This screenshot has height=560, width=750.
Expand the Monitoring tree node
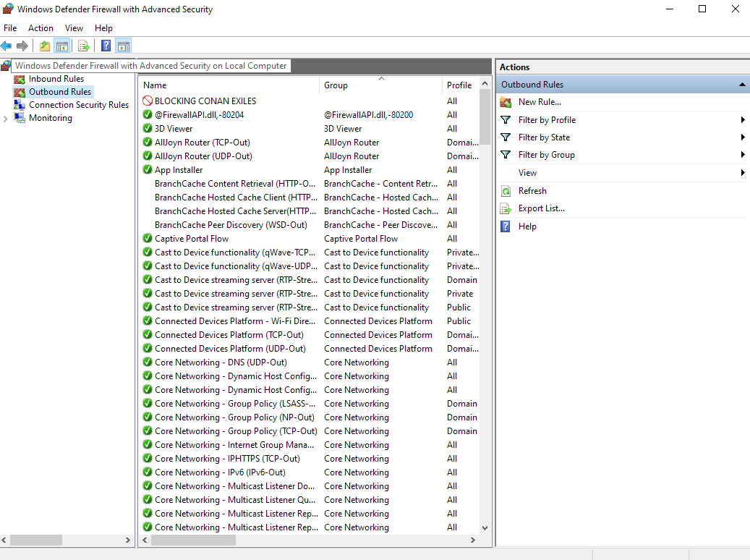pos(5,118)
